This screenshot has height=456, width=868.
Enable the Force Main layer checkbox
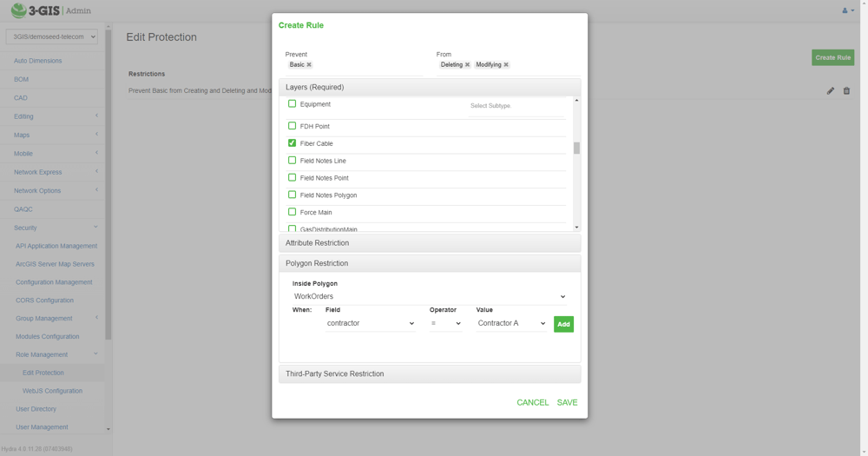coord(292,212)
